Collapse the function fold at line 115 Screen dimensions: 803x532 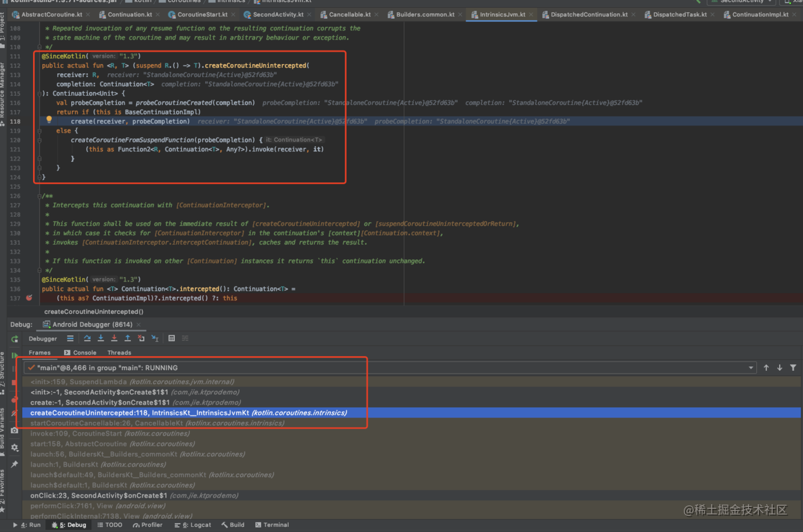(x=39, y=93)
